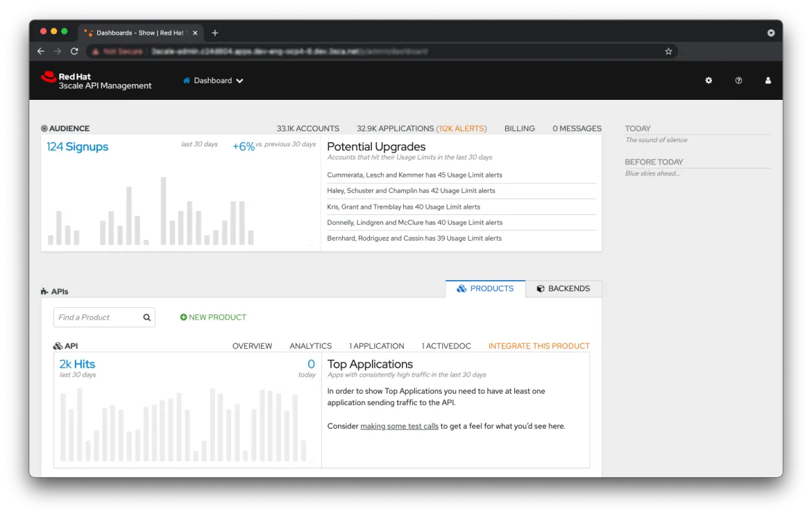Open the browser tab list chevron
812x516 pixels.
(771, 33)
